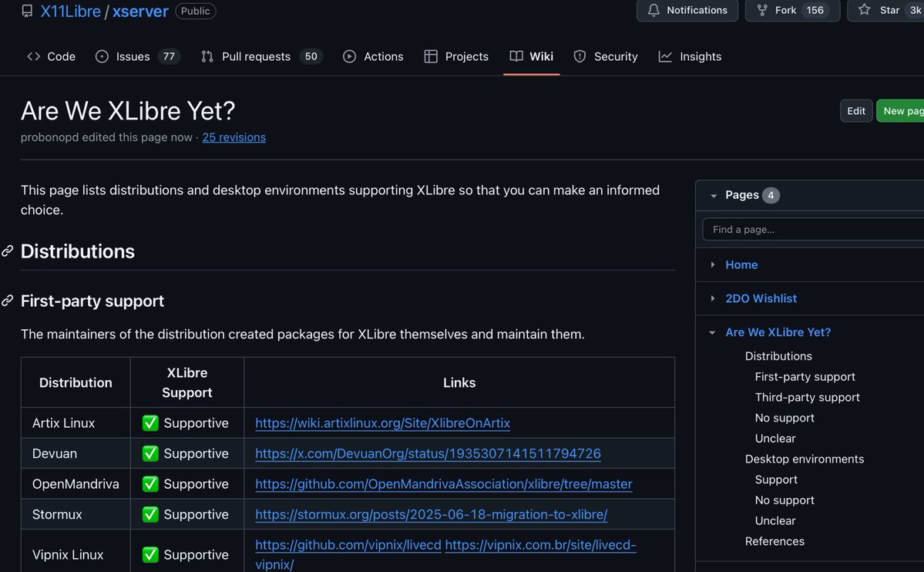Click green checkmark in Devuan row
The image size is (924, 572).
click(x=150, y=453)
